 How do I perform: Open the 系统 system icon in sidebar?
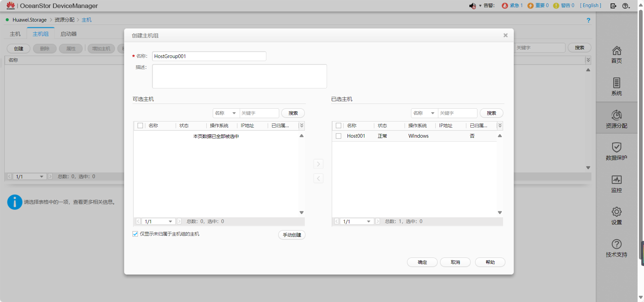point(616,87)
